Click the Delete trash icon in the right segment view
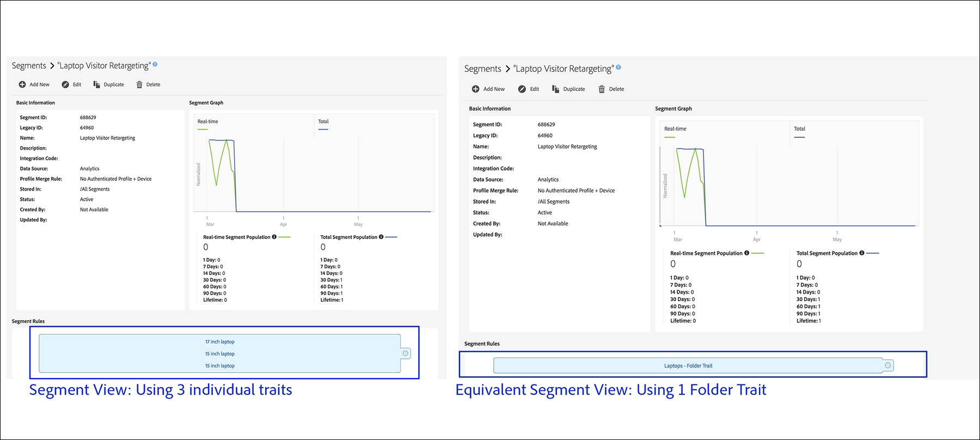Screen dimensions: 980x440 602,89
